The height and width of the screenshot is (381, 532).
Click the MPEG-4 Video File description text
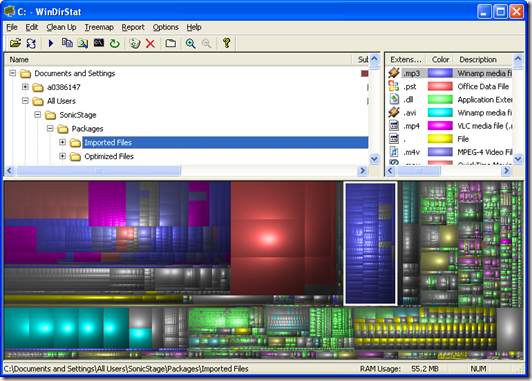pos(484,152)
